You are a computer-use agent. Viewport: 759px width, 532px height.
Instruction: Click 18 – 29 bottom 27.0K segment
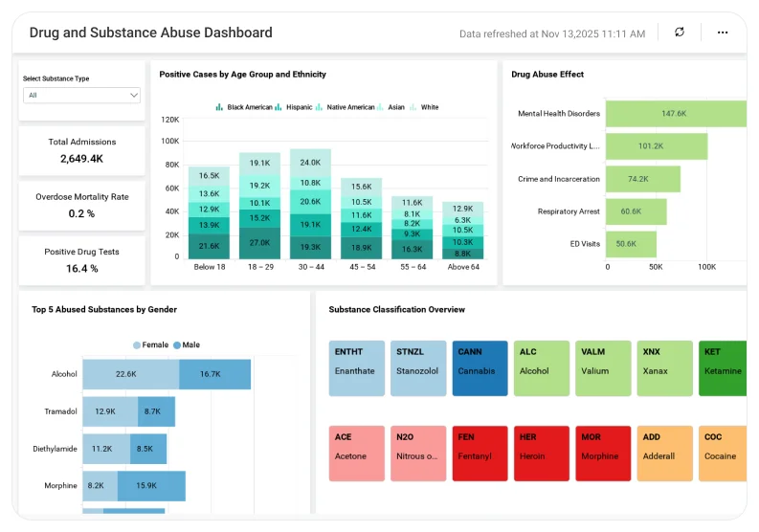tap(260, 243)
